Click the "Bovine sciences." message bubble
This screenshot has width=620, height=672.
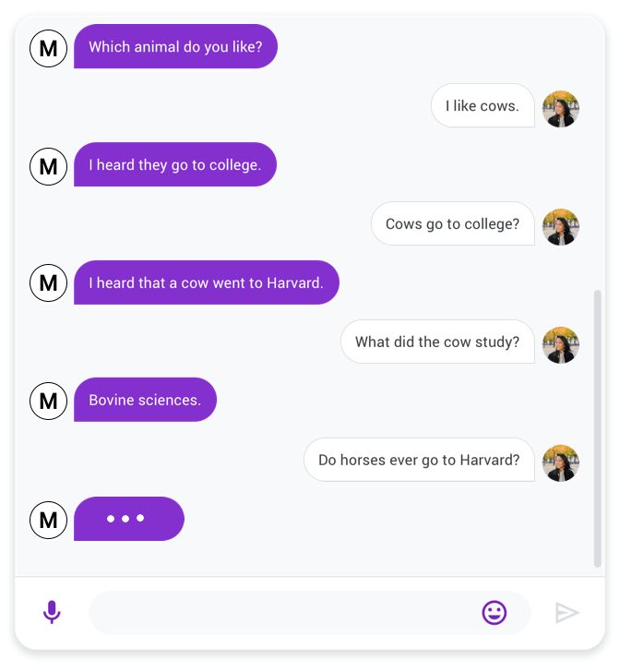click(x=145, y=401)
